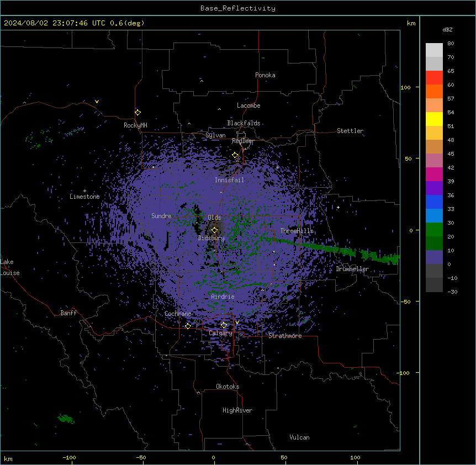
Task: Select the light gray 80–70 dBZ legend swatch
Action: tap(434, 50)
